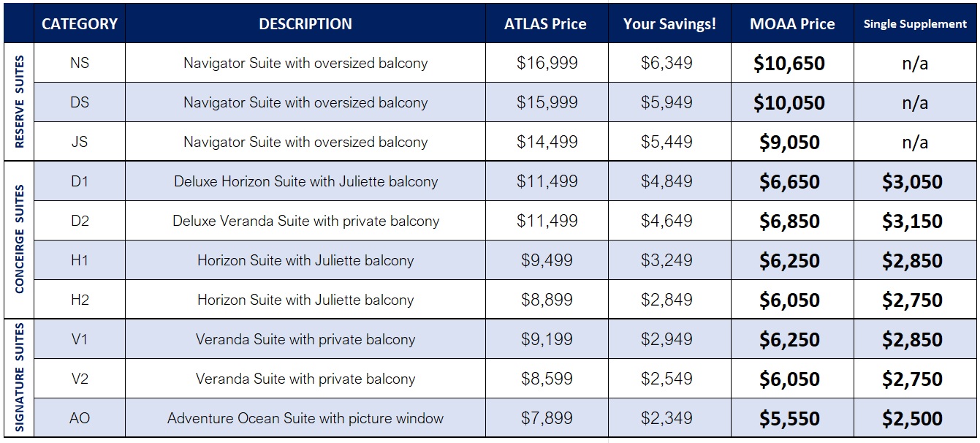Select the Your Savings! header cell
Viewport: 980px width, 443px height.
pos(669,23)
